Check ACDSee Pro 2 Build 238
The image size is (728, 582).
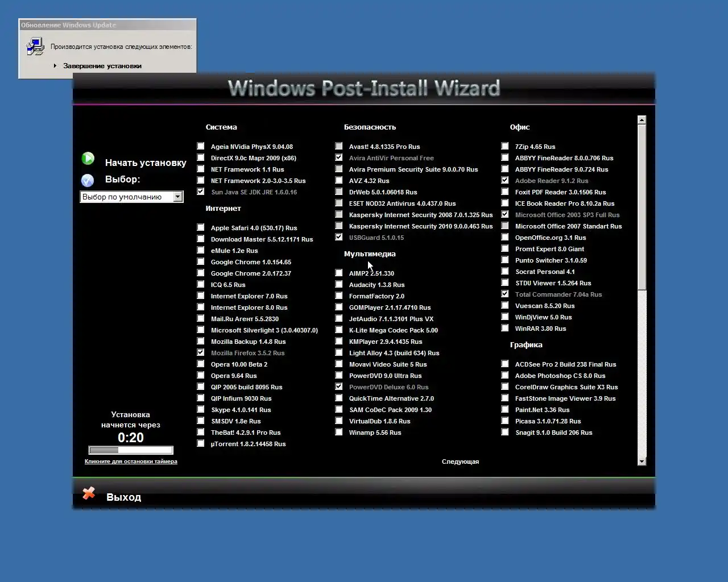point(505,364)
